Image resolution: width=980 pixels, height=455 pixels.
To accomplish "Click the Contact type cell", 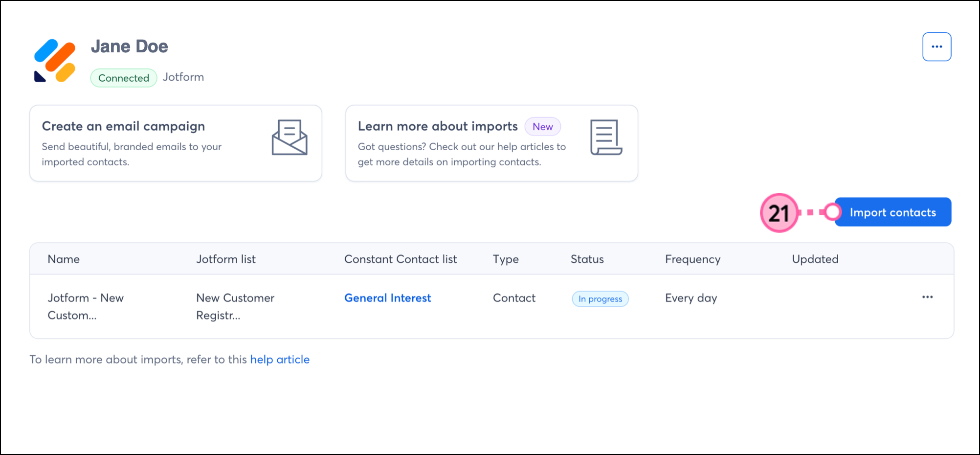I will click(514, 298).
